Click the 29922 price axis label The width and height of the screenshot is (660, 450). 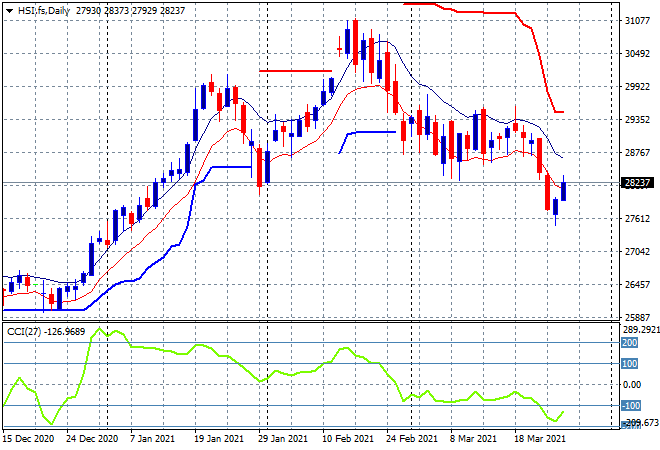[x=637, y=87]
